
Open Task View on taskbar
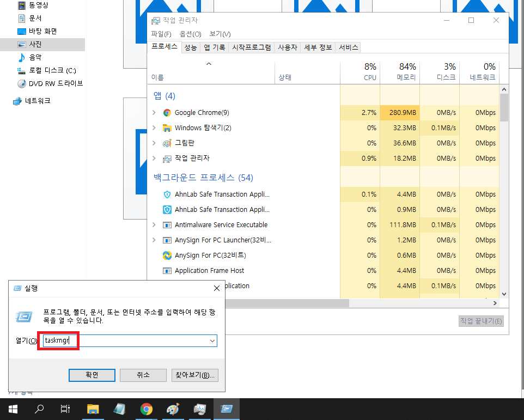pos(65,409)
